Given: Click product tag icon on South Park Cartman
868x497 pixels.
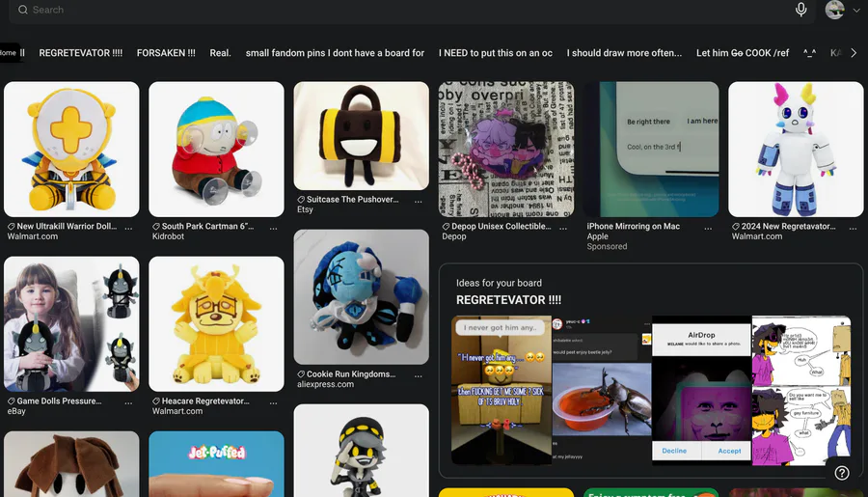Looking at the screenshot, I should [156, 226].
